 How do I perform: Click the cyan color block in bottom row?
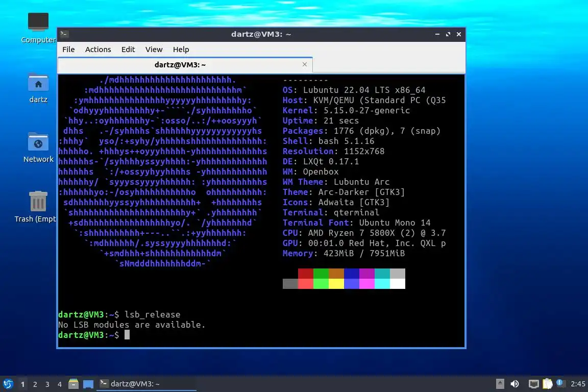point(382,284)
